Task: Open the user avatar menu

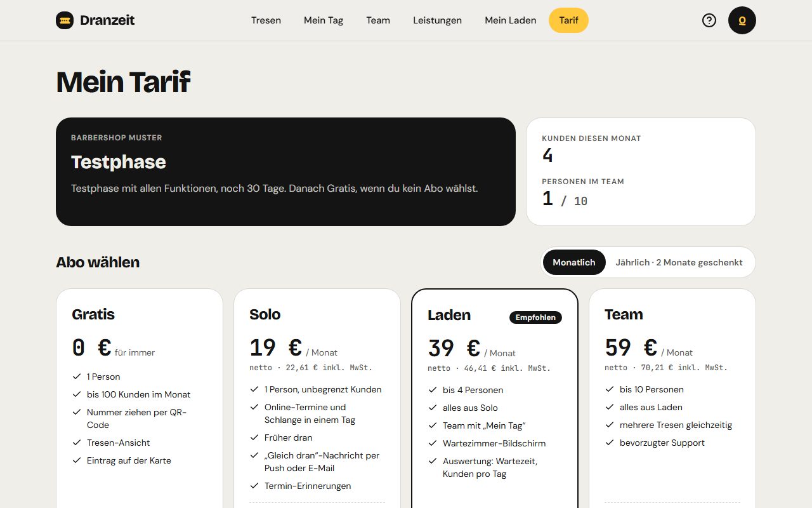Action: (742, 20)
